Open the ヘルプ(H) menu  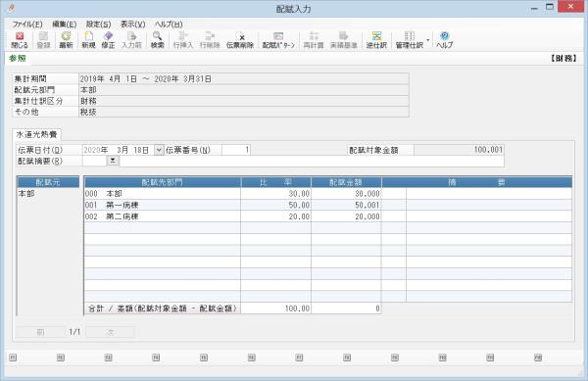coord(169,24)
